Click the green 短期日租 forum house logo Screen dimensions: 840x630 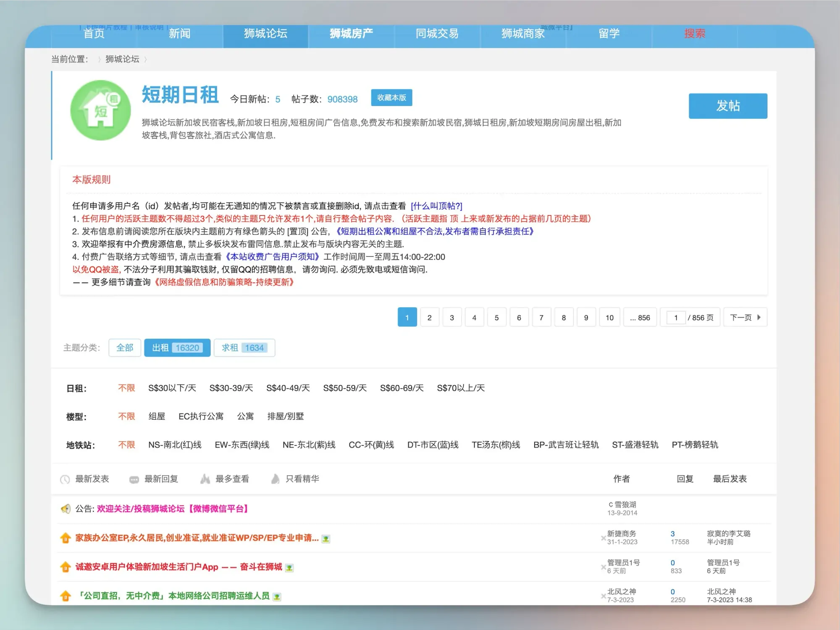(100, 110)
